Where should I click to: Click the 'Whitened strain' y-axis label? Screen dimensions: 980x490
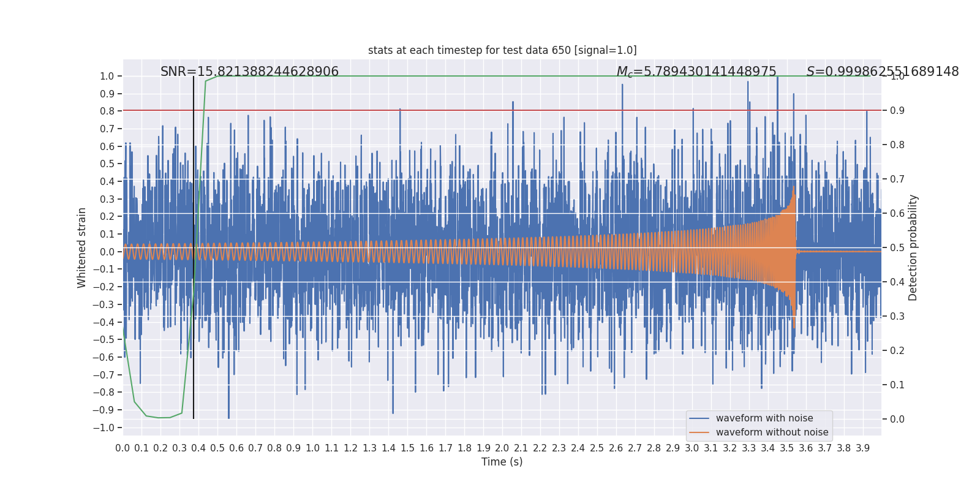click(x=81, y=247)
